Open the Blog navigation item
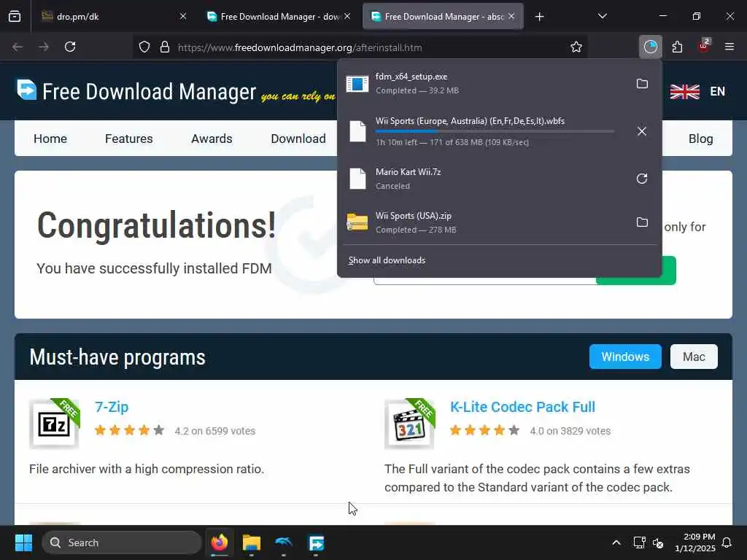Viewport: 747px width, 560px height. [x=701, y=139]
